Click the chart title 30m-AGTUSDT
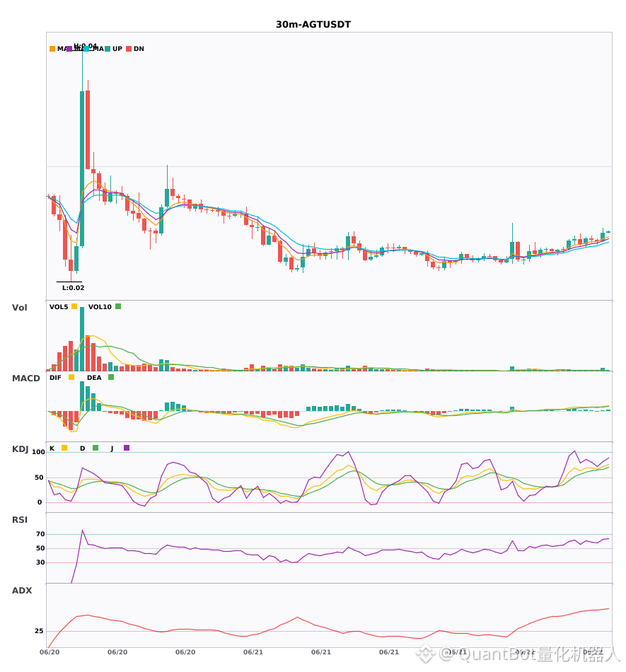This screenshot has height=672, width=626. [x=313, y=25]
